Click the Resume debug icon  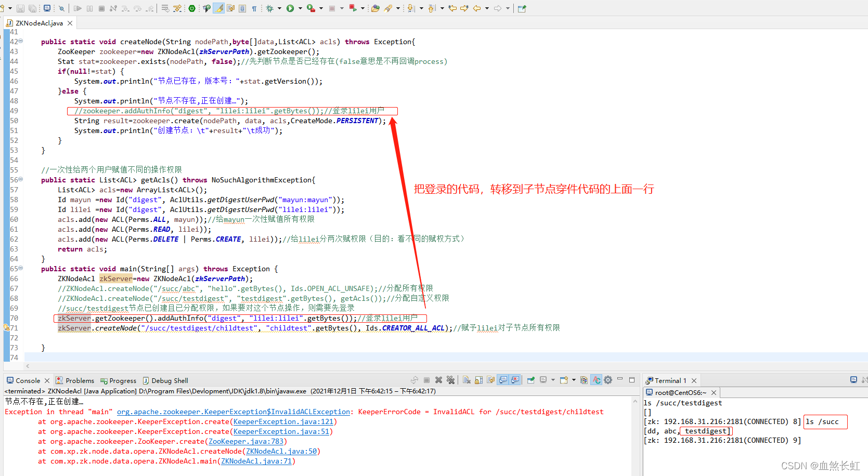[77, 8]
